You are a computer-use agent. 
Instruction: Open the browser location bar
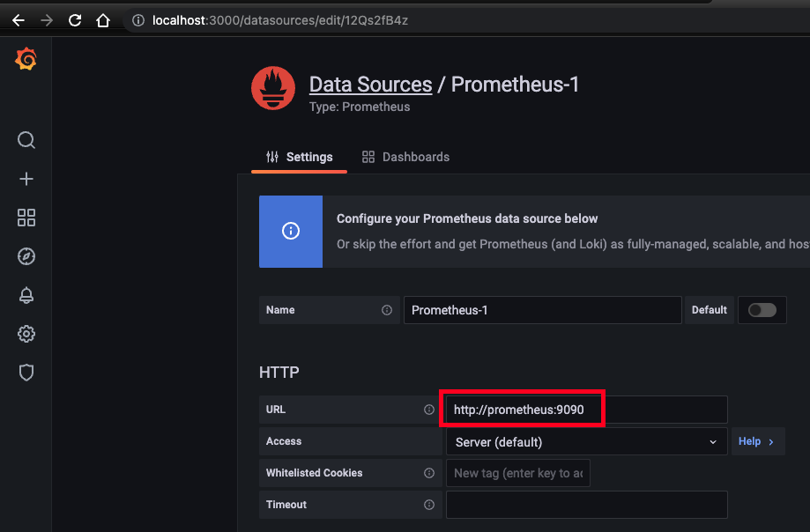tap(264, 19)
